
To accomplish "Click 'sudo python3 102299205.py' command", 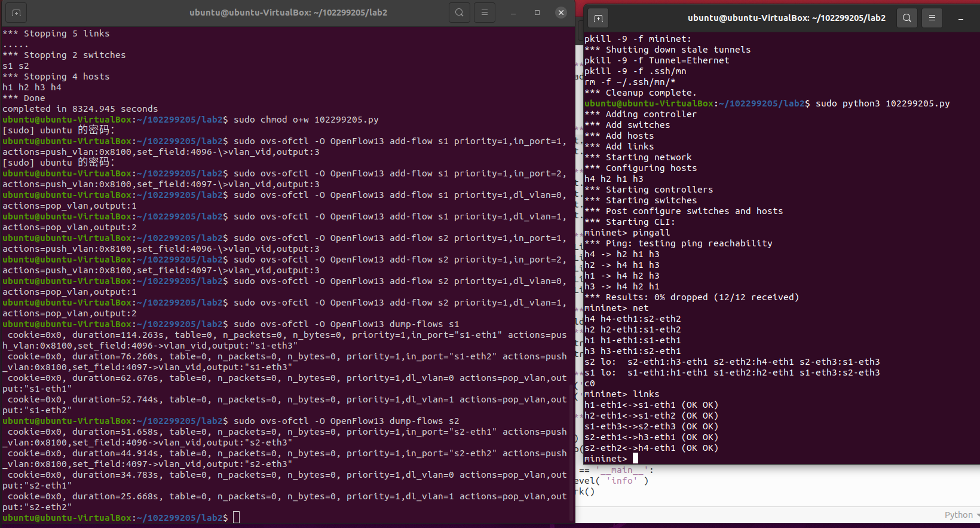I will (883, 103).
